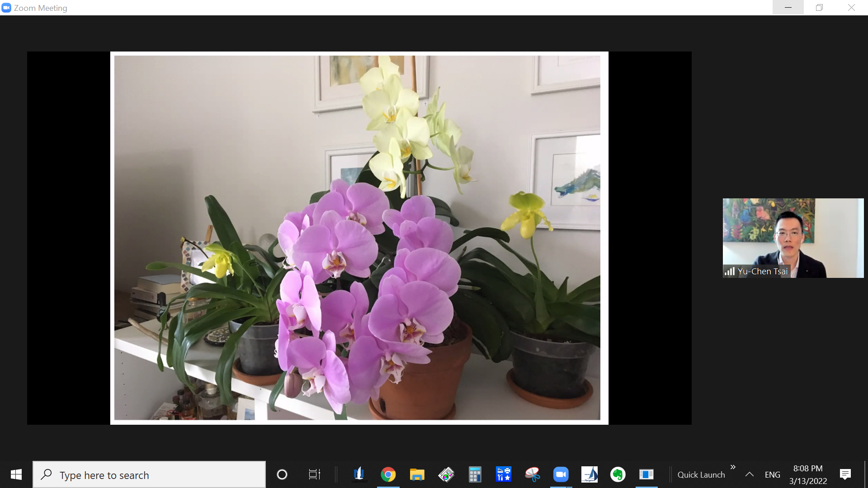868x488 pixels.
Task: Open Task View on the taskbar
Action: tap(314, 474)
